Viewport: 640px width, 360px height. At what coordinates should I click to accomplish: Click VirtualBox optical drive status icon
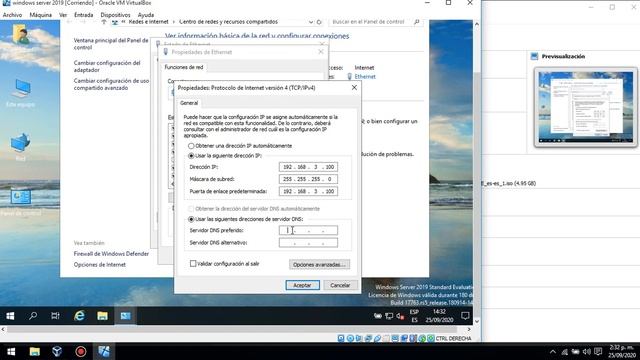coord(350,338)
